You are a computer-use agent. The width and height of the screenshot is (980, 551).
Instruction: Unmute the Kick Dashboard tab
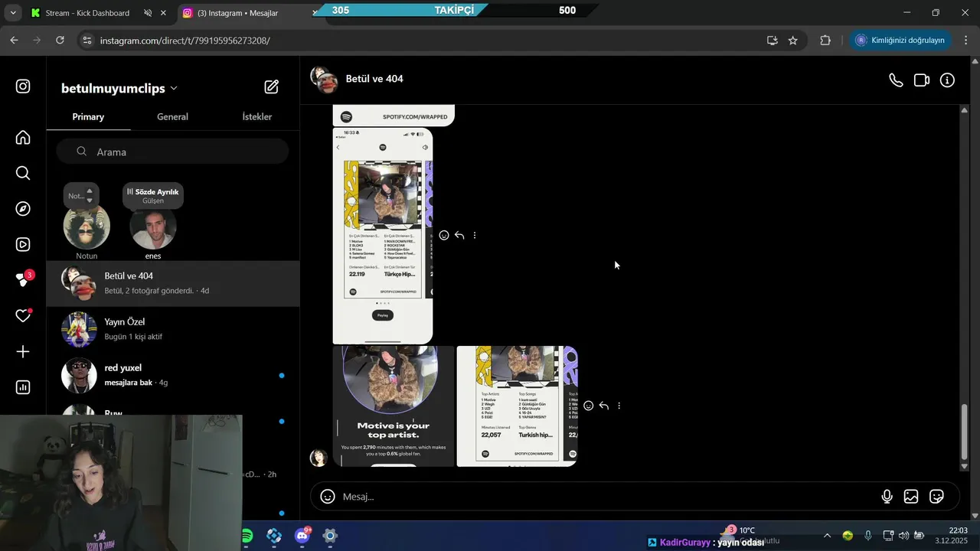click(x=148, y=13)
